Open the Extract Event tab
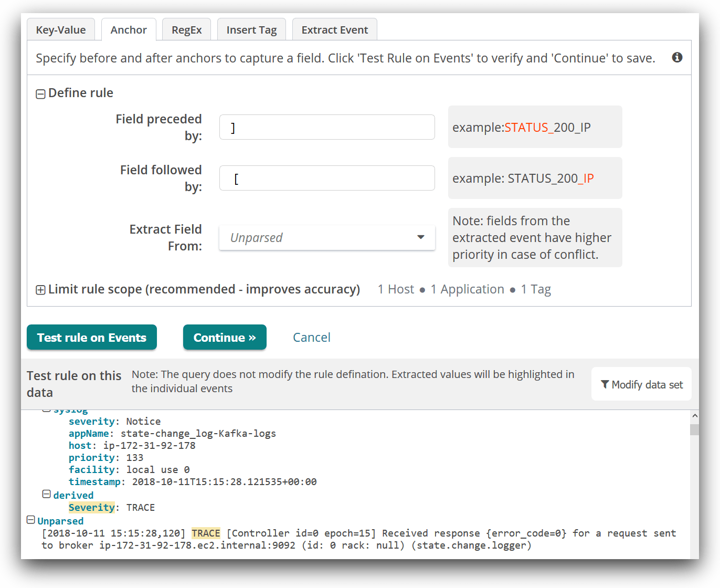 (x=334, y=30)
